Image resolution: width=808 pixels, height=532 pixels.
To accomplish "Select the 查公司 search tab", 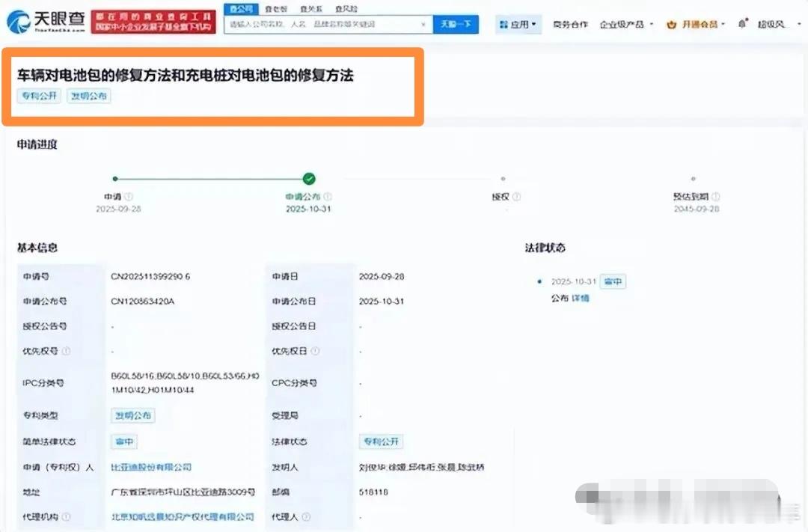I will (x=241, y=9).
